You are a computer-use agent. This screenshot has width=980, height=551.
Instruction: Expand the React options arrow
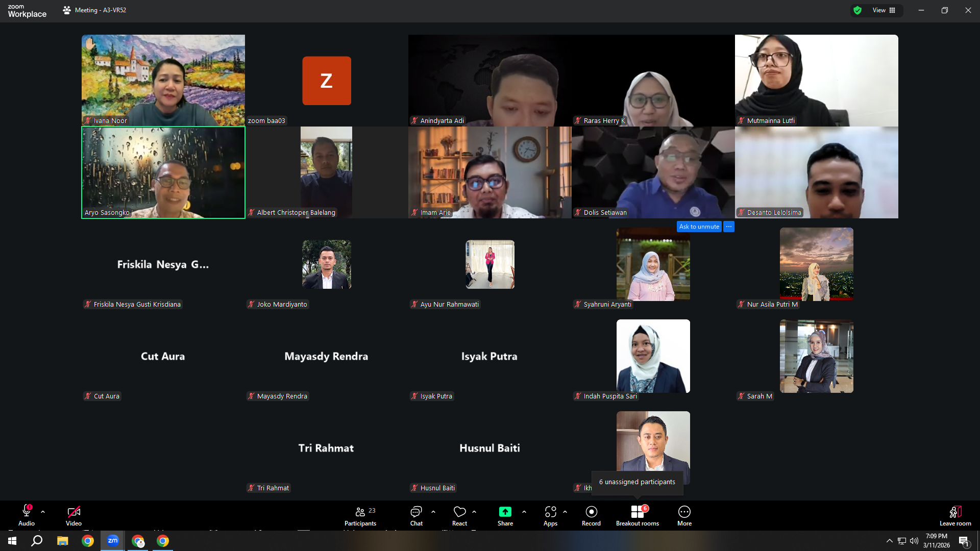pos(474,512)
